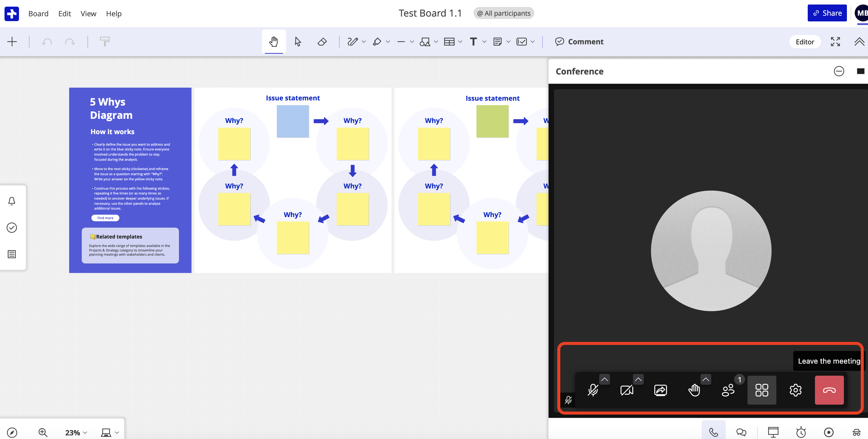Open the shapes dropdown arrow
The width and height of the screenshot is (868, 439).
pyautogui.click(x=436, y=42)
